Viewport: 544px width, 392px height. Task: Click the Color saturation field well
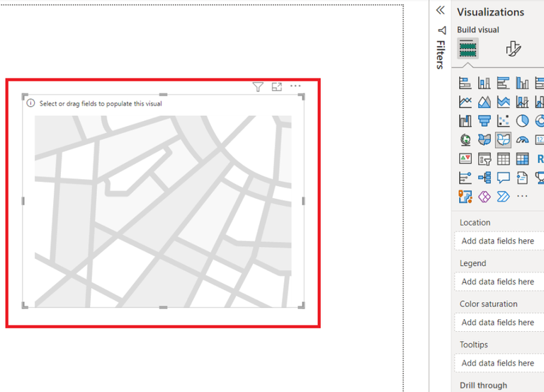click(499, 323)
